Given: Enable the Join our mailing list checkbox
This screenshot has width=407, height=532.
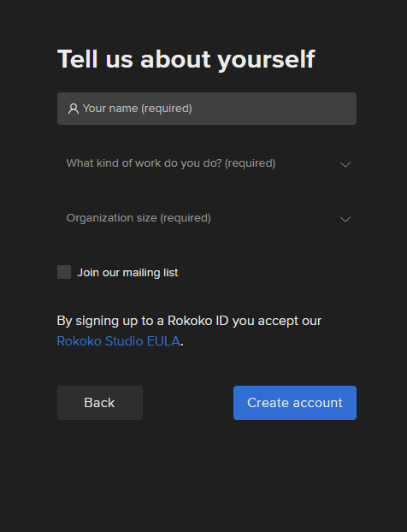Looking at the screenshot, I should coord(64,272).
